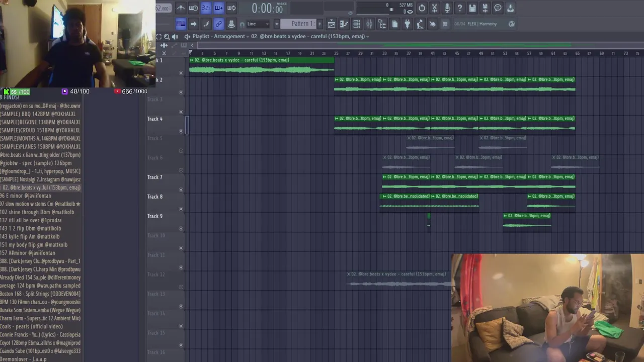Select browser item kylie flip Am @mattkolb
Image resolution: width=644 pixels, height=362 pixels.
pyautogui.click(x=40, y=237)
